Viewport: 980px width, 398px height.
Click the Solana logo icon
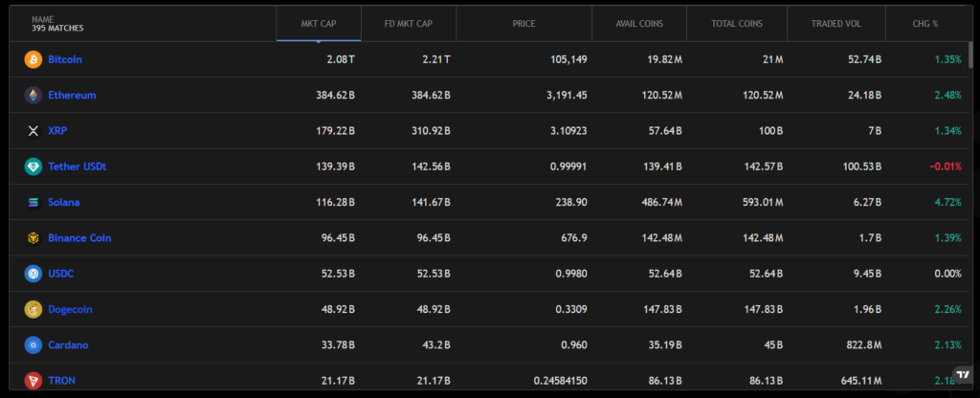pyautogui.click(x=33, y=202)
